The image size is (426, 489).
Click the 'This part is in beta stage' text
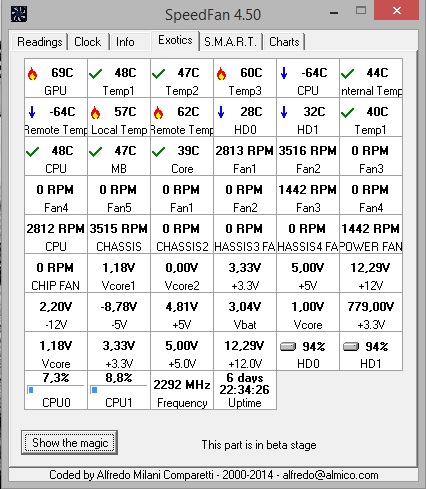click(259, 445)
